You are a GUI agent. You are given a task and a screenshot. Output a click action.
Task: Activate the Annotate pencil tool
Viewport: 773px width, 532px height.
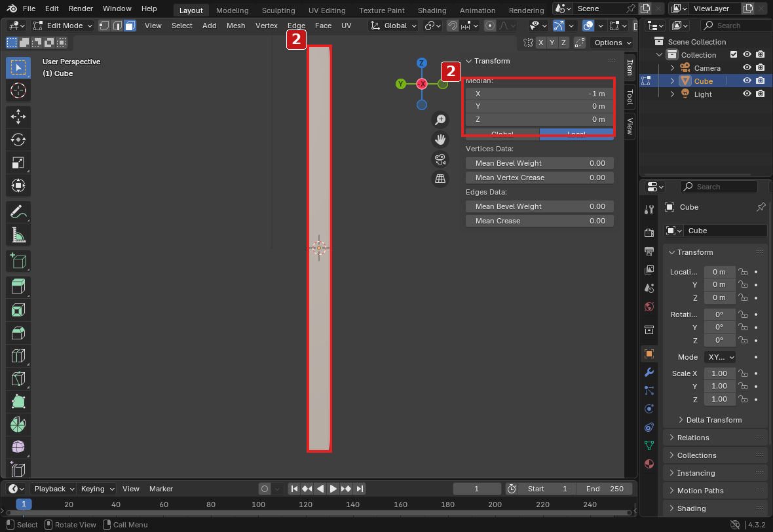tap(18, 212)
